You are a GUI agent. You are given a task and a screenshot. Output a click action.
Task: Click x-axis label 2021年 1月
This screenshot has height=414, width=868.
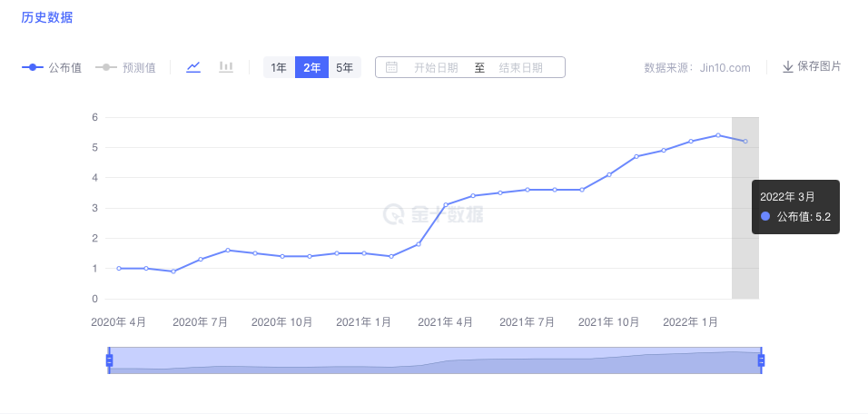click(x=364, y=322)
